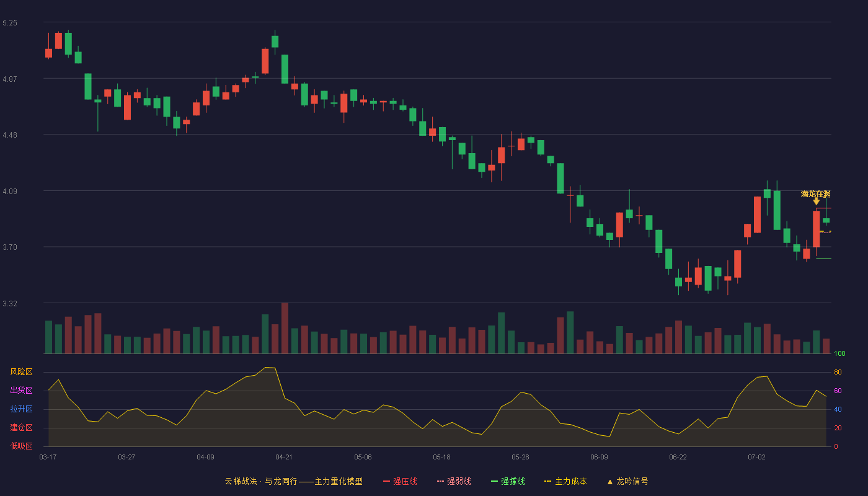Click the 03-27 date label
The height and width of the screenshot is (496, 868).
[x=126, y=457]
